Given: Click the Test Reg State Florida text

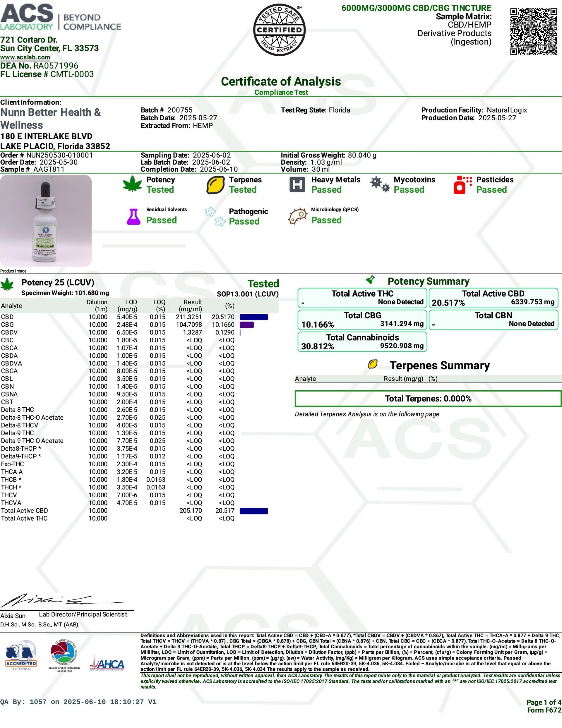Looking at the screenshot, I should (316, 110).
